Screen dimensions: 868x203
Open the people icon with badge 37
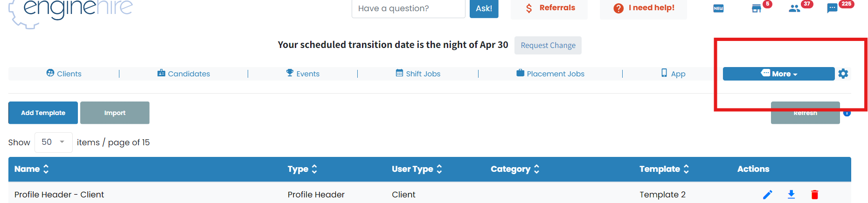(794, 8)
